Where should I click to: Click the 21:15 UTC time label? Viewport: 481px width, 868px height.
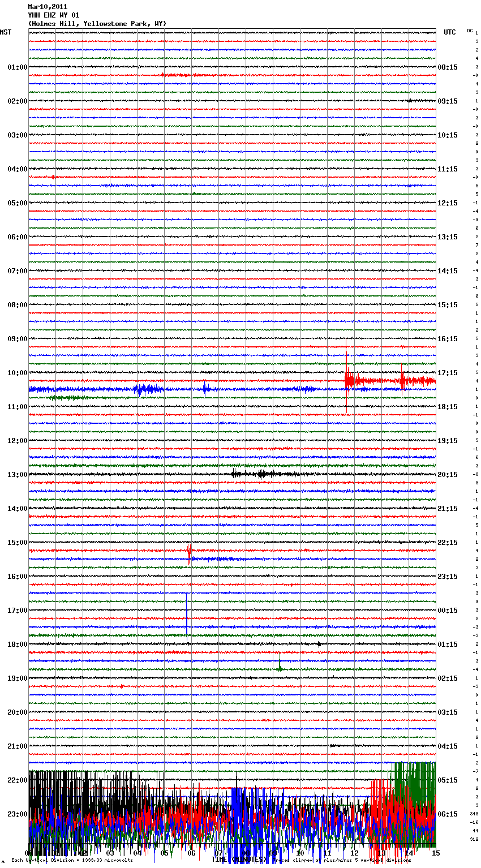(448, 509)
